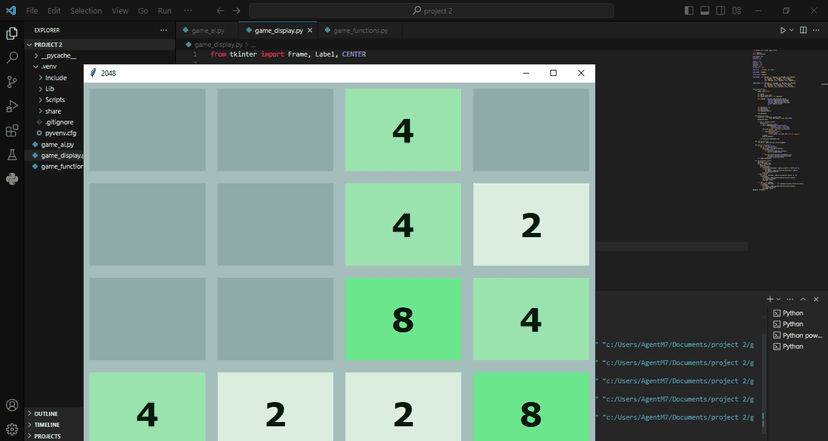828x441 pixels.
Task: Open game_ai.py in the explorer
Action: (x=57, y=144)
